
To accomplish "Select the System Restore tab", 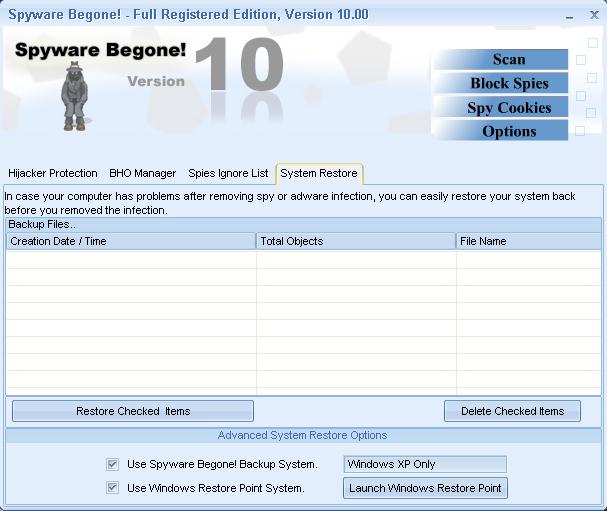I will point(319,173).
